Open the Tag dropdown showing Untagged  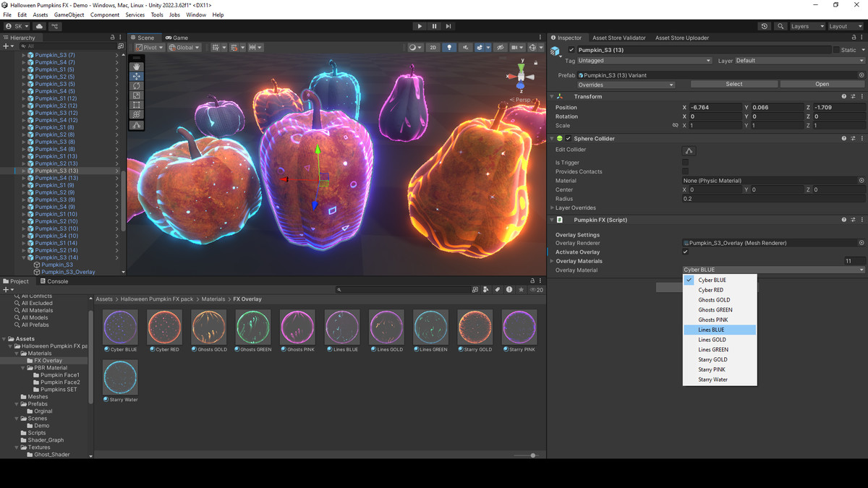(644, 61)
